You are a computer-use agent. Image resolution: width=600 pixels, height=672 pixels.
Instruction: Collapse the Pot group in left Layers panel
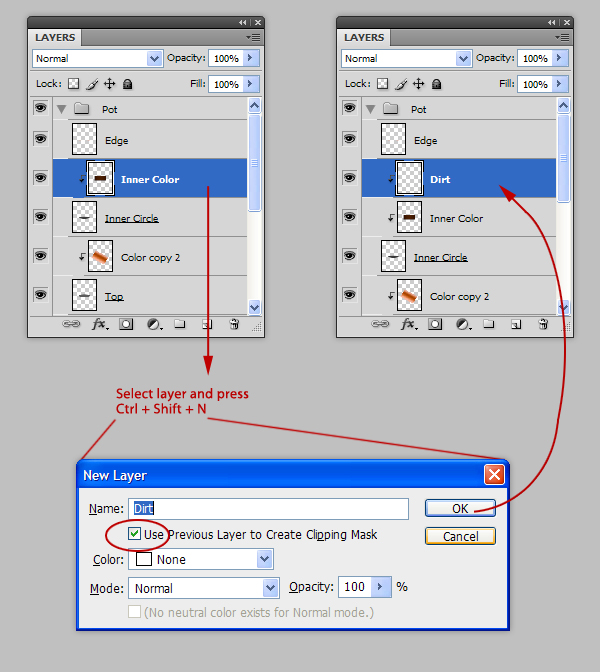[x=62, y=108]
